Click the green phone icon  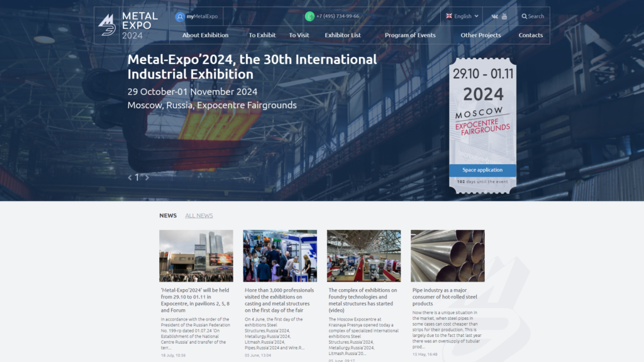click(x=309, y=16)
